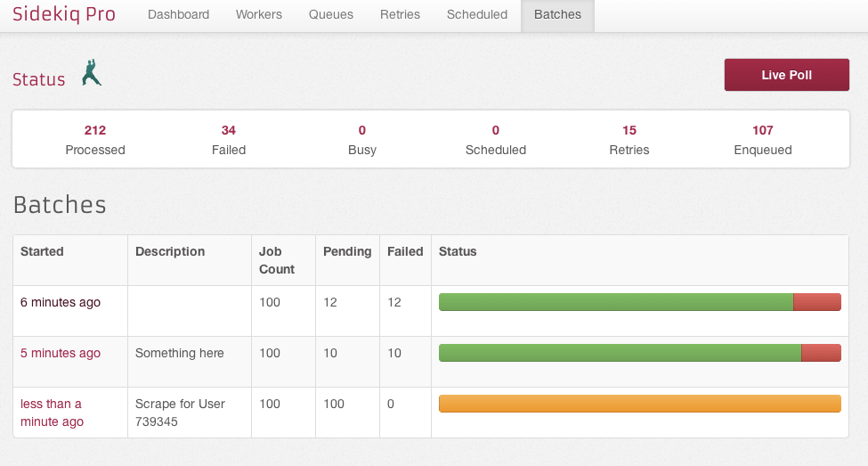Click the Scheduled count 0 stat
868x466 pixels.
coord(496,130)
